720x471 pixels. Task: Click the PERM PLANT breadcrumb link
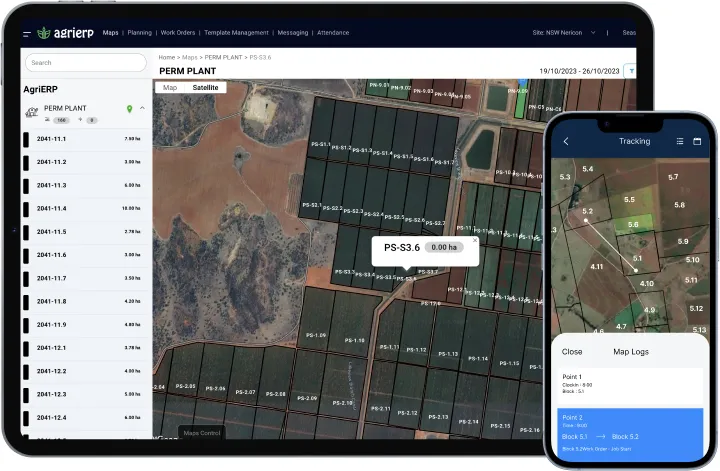tap(223, 57)
